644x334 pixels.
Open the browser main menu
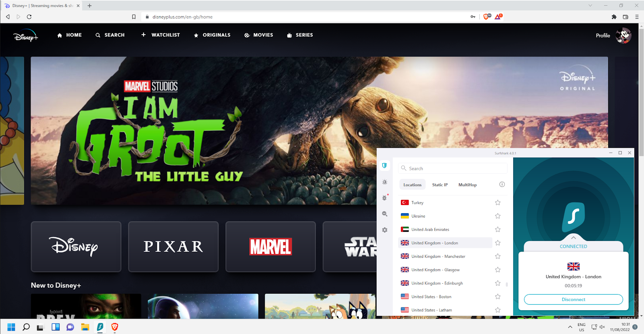click(637, 17)
